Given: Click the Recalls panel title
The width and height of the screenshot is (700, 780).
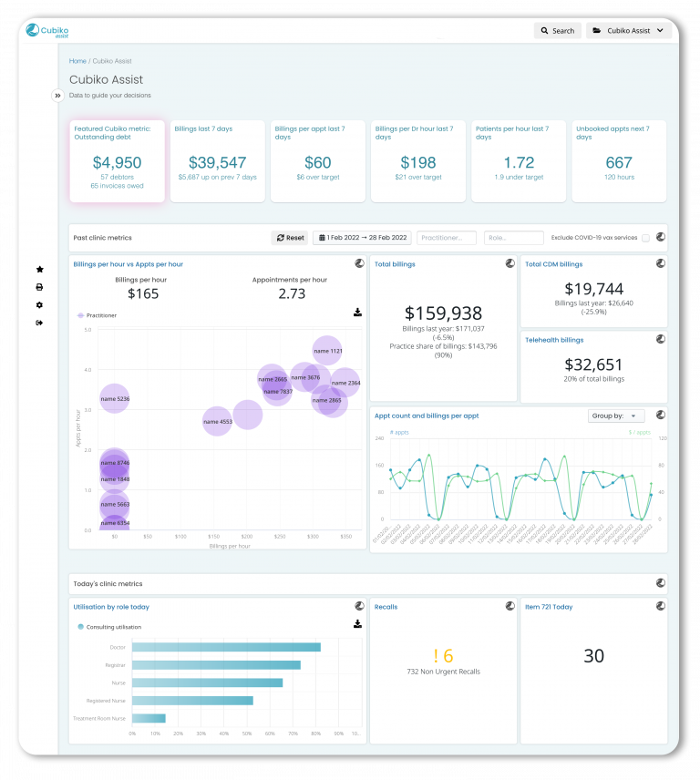Looking at the screenshot, I should [x=386, y=607].
